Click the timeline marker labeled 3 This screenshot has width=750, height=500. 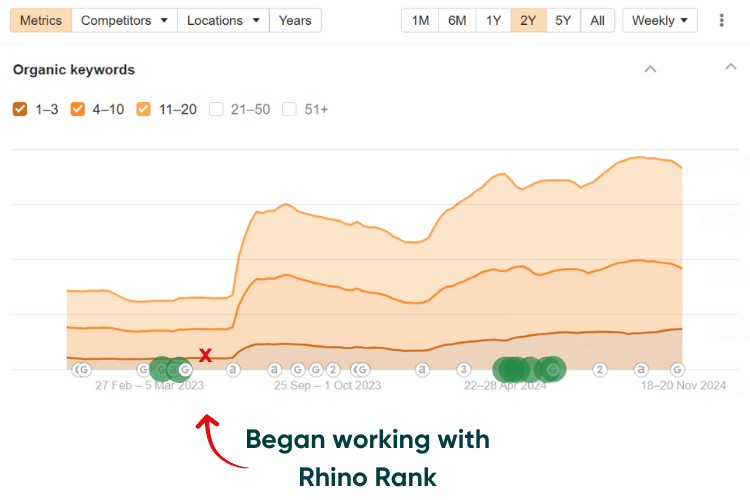pos(463,369)
